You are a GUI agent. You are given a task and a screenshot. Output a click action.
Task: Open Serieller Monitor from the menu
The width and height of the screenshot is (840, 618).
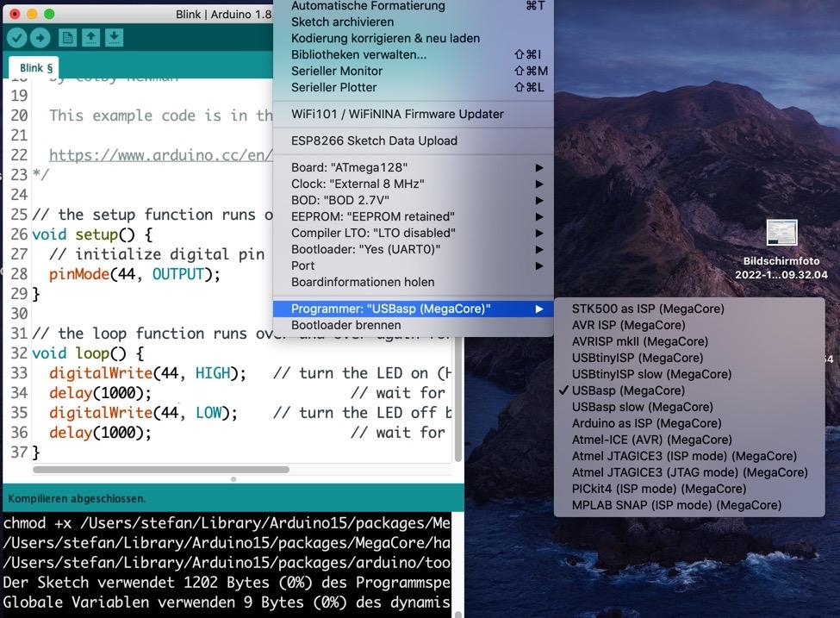(413, 71)
